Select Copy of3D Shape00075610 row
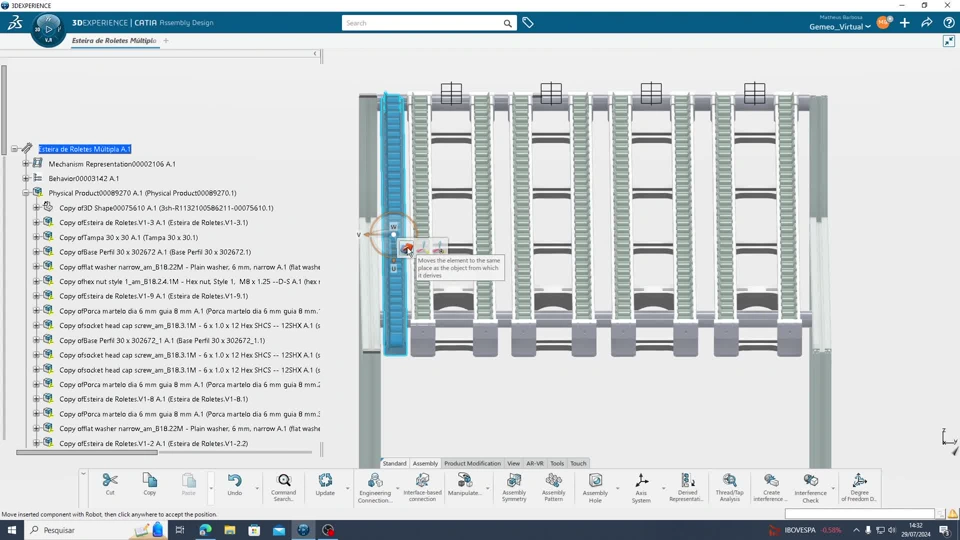This screenshot has height=540, width=960. pyautogui.click(x=166, y=208)
